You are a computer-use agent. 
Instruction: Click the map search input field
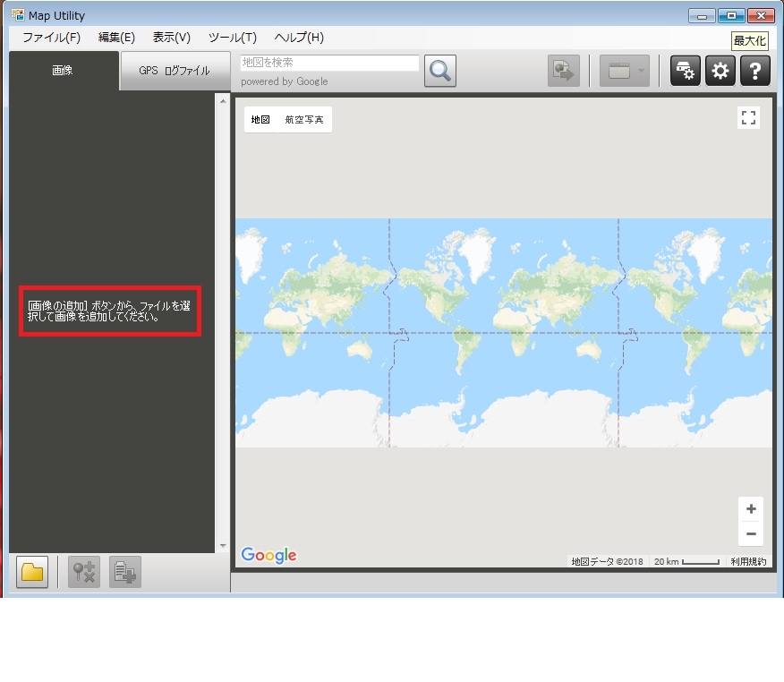tap(327, 63)
